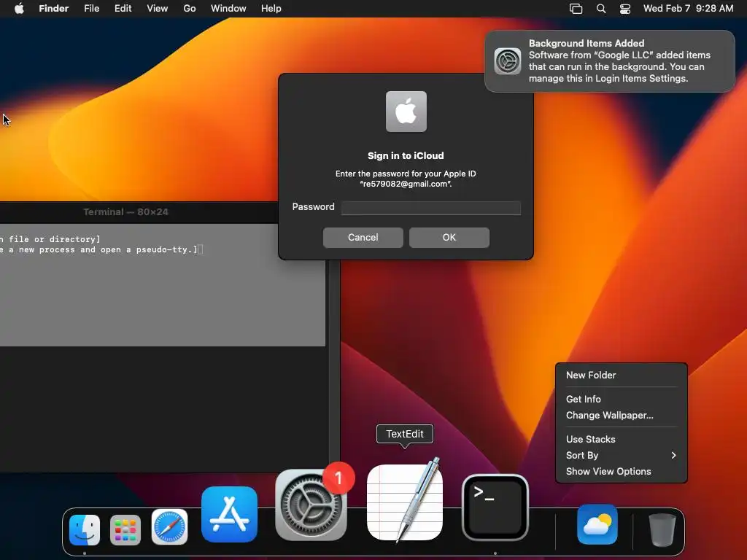
Task: Open the Window menu
Action: (x=228, y=9)
